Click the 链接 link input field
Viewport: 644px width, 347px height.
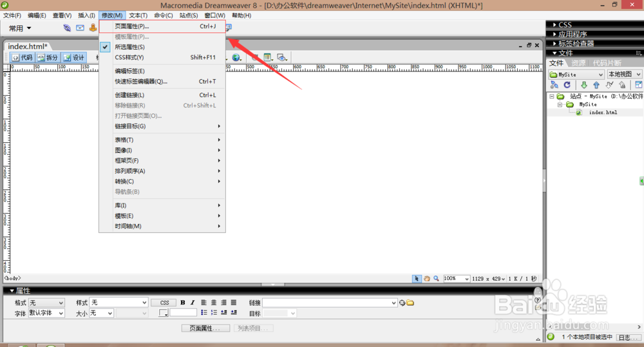(330, 303)
